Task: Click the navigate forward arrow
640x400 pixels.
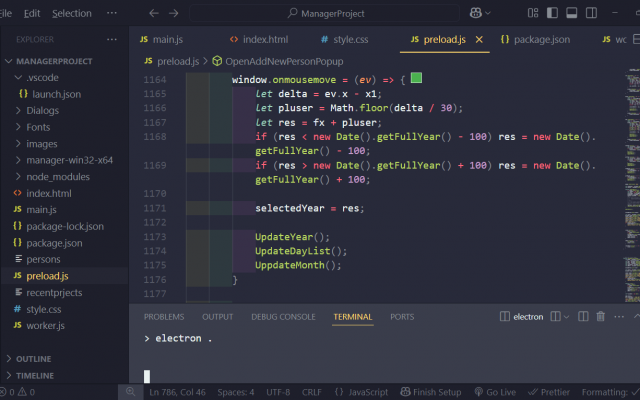Action: [x=174, y=13]
